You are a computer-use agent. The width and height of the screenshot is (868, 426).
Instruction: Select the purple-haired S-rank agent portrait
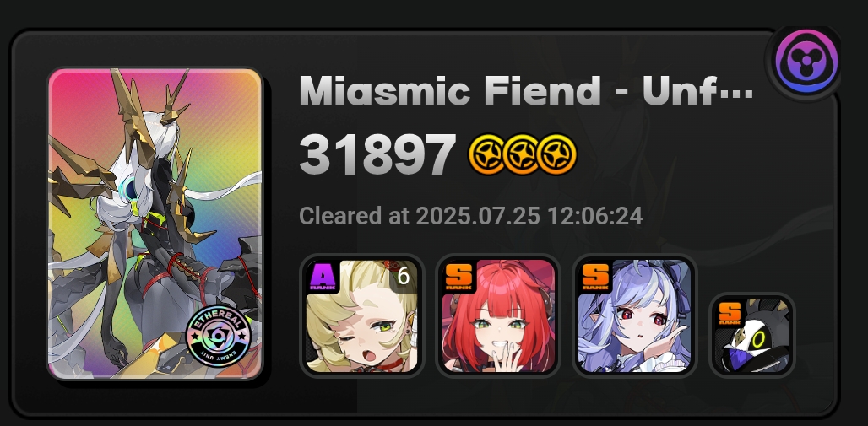tap(634, 315)
